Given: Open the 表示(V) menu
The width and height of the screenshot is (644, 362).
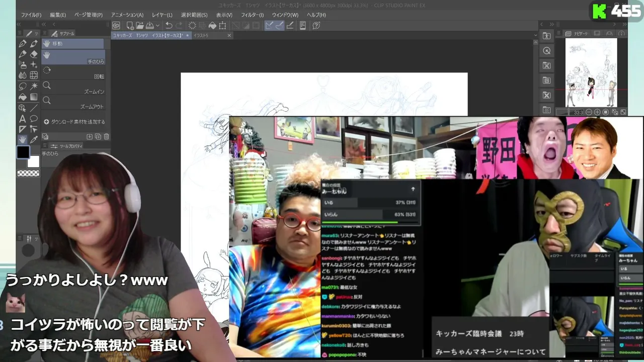Looking at the screenshot, I should (224, 15).
